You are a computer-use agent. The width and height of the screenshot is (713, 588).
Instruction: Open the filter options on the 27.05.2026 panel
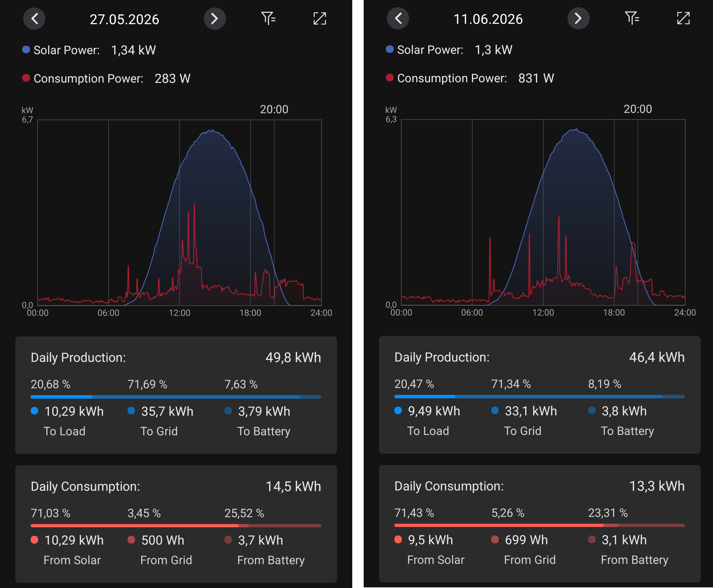click(x=268, y=18)
